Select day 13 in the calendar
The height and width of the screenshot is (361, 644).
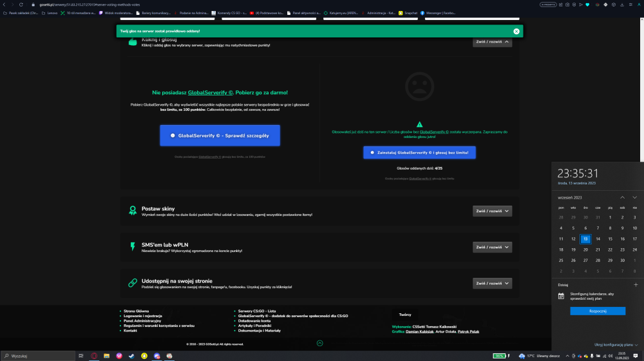[x=585, y=239]
